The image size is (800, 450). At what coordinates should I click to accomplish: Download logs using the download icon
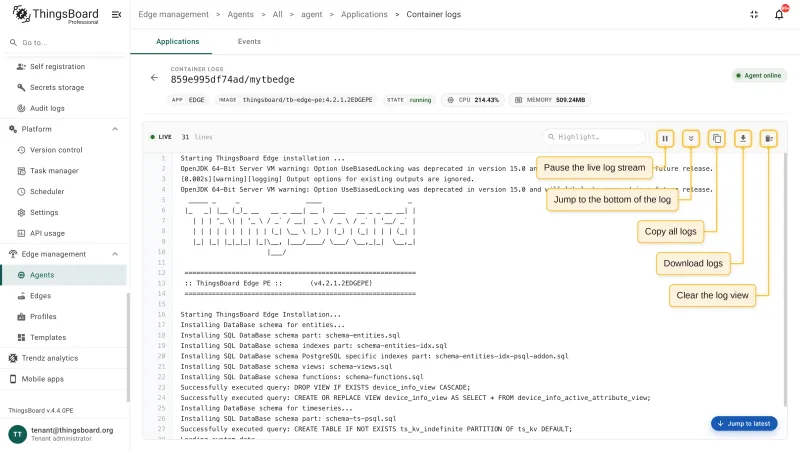[743, 138]
